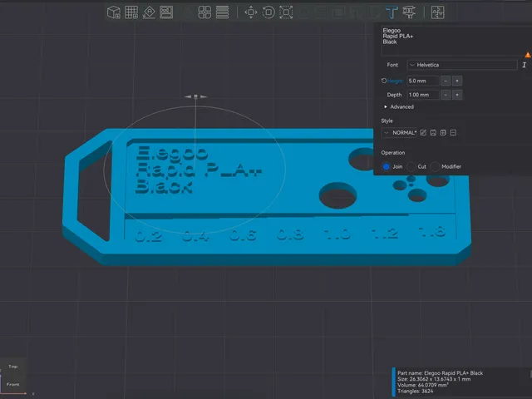
Task: Select the Measure tool icon
Action: 409,12
